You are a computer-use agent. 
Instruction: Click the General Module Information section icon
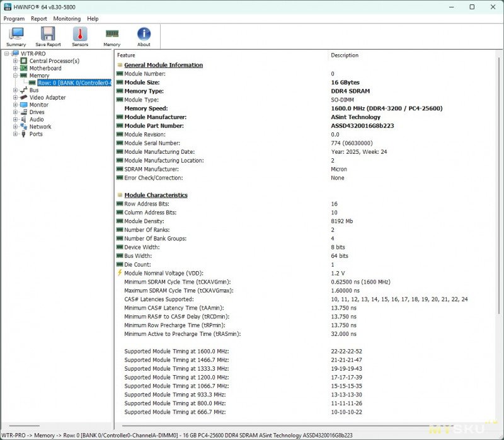click(120, 65)
